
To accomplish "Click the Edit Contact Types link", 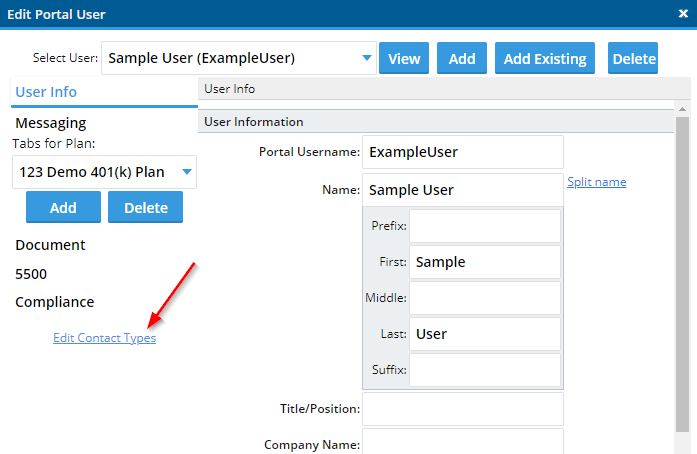I will pos(104,338).
